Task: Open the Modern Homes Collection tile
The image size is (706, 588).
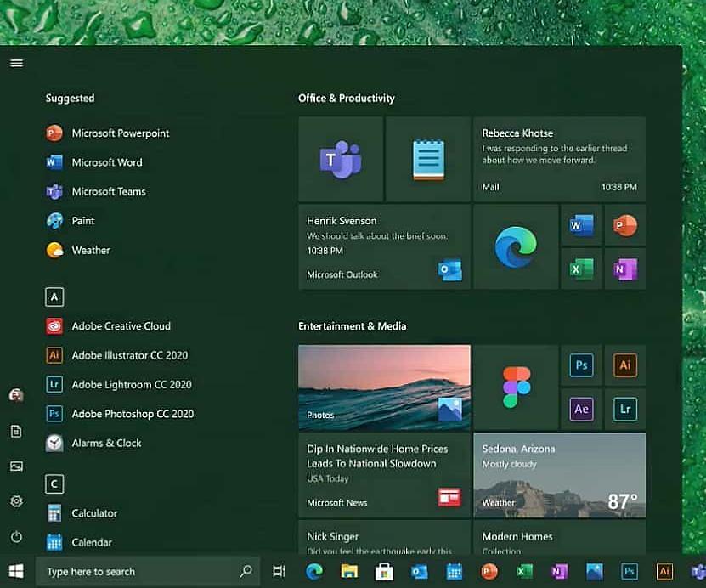Action: pyautogui.click(x=560, y=537)
